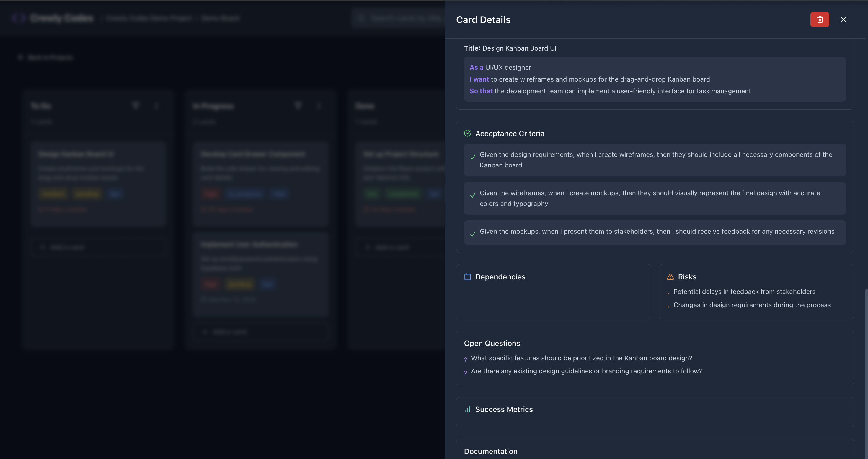This screenshot has width=868, height=459.
Task: Toggle checkmark on wireframes components criterion
Action: pos(473,157)
